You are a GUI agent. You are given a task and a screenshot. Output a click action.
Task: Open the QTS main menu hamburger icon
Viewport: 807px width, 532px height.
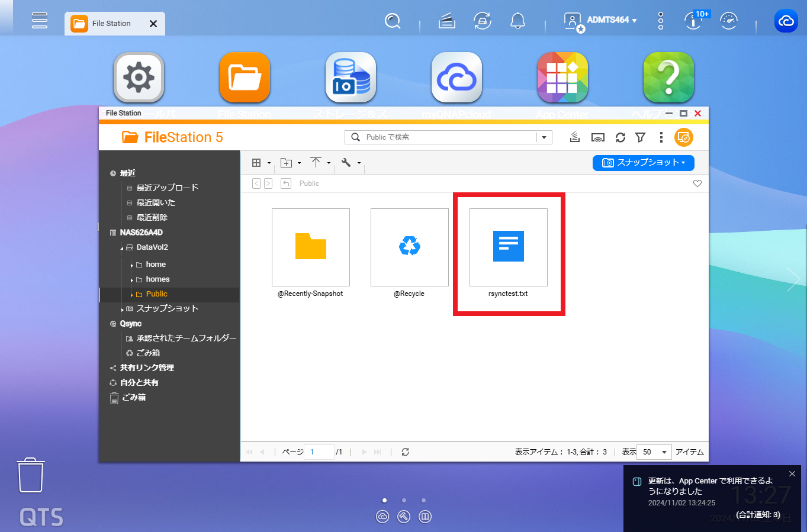(x=40, y=20)
